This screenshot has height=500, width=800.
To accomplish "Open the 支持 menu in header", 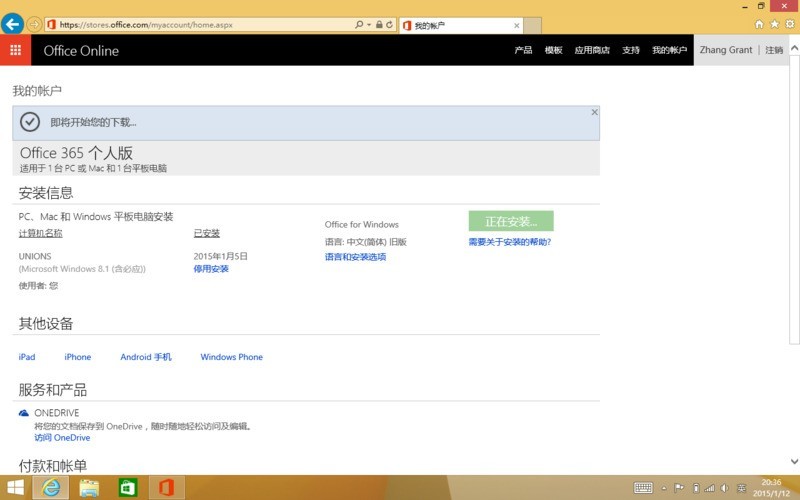I will point(631,50).
